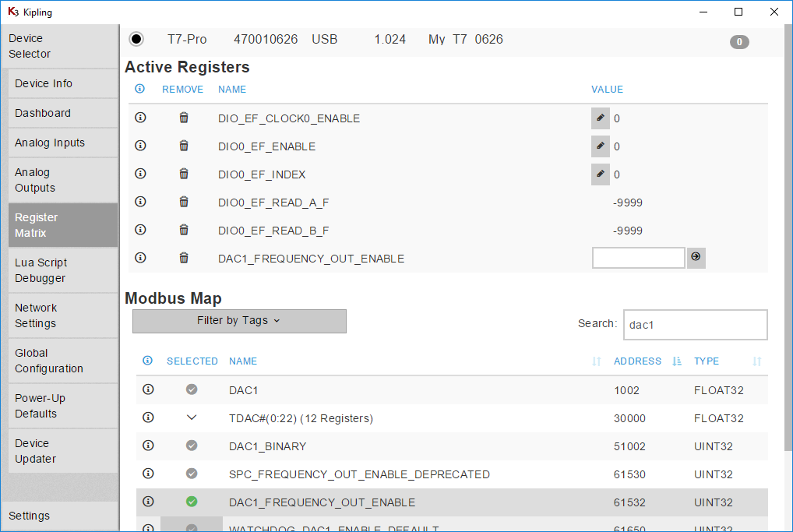Submit the DAC1_FREQUENCY_OUT_ENABLE value with the arrow button
Screen dimensions: 793x532
(x=696, y=258)
